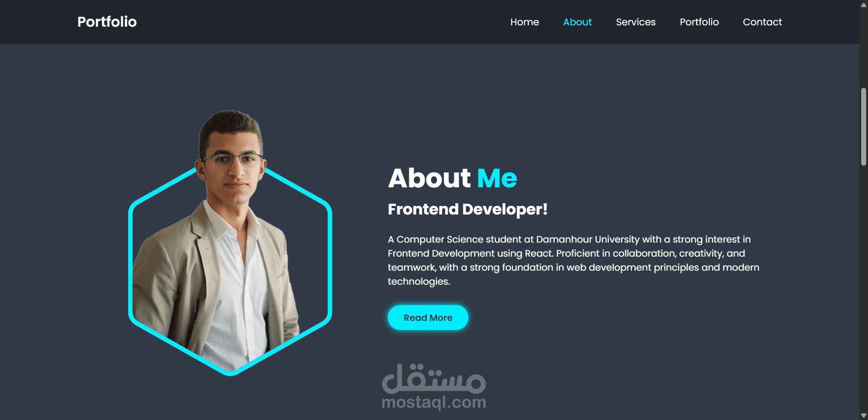
Task: Click the Read More button
Action: pyautogui.click(x=428, y=317)
